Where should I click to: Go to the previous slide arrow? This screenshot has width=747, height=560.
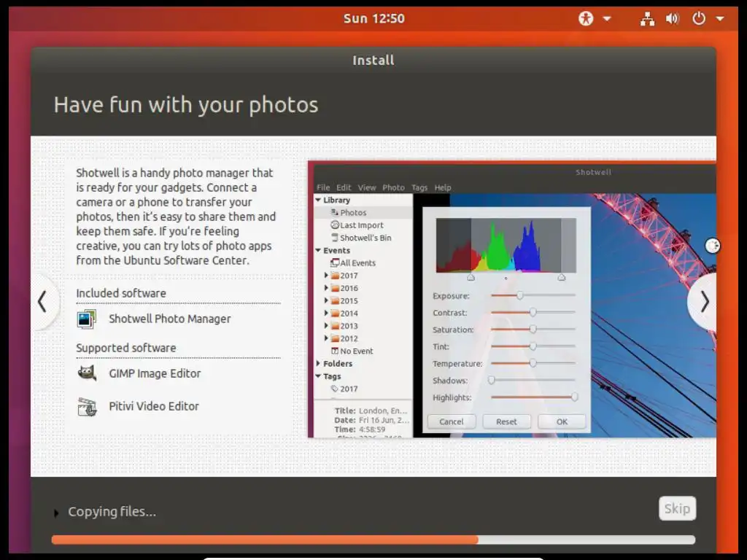[x=42, y=301]
